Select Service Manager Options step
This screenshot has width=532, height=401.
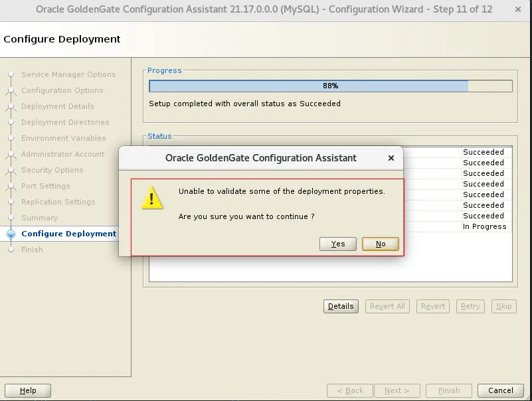click(x=68, y=74)
